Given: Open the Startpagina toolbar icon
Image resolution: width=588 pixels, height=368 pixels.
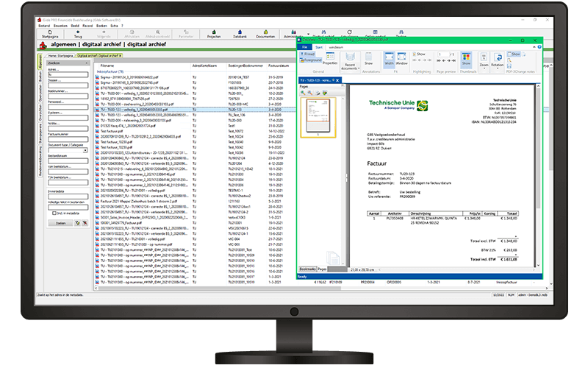Looking at the screenshot, I should (x=50, y=34).
